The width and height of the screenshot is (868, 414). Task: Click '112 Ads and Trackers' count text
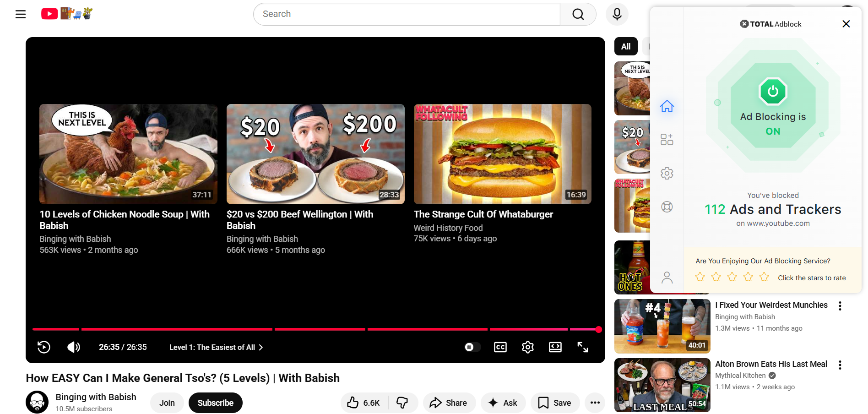tap(773, 209)
